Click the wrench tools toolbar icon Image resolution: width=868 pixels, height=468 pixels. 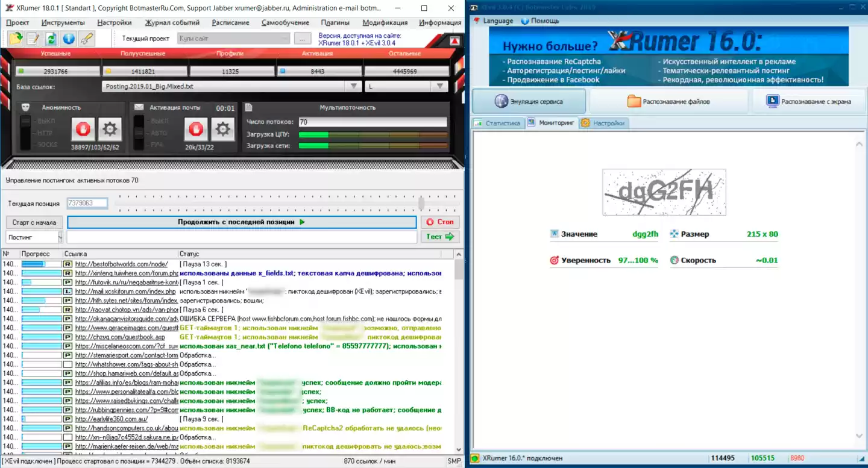87,39
